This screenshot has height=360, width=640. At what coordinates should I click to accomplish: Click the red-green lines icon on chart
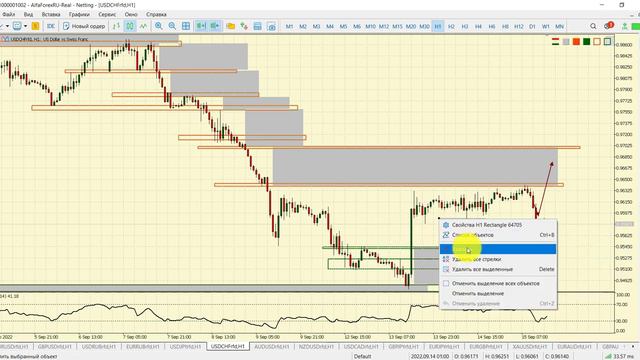555,42
